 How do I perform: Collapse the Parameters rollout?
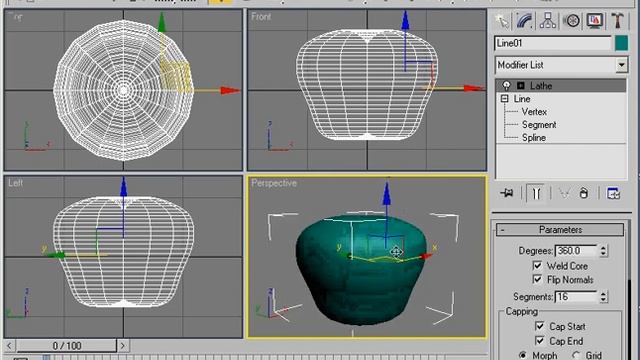tap(560, 230)
